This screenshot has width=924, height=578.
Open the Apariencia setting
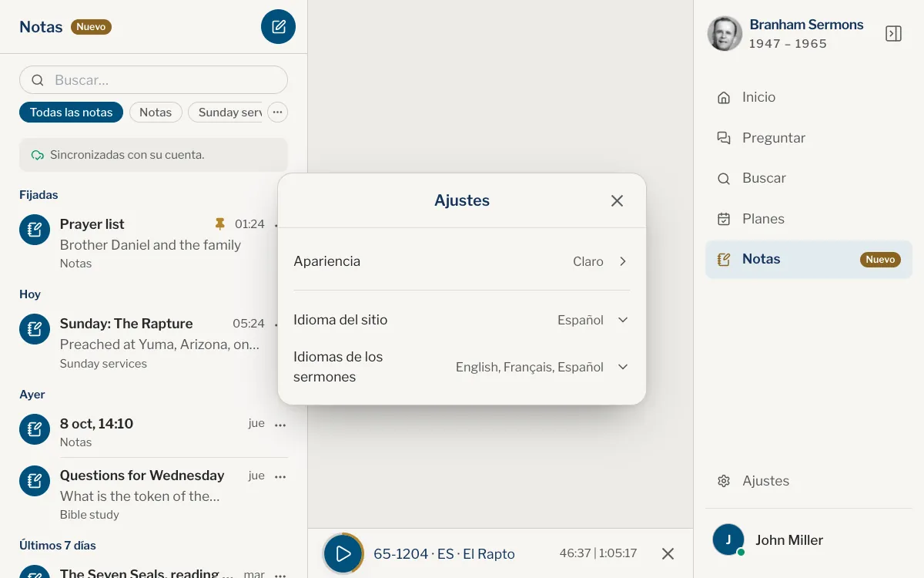pyautogui.click(x=462, y=261)
